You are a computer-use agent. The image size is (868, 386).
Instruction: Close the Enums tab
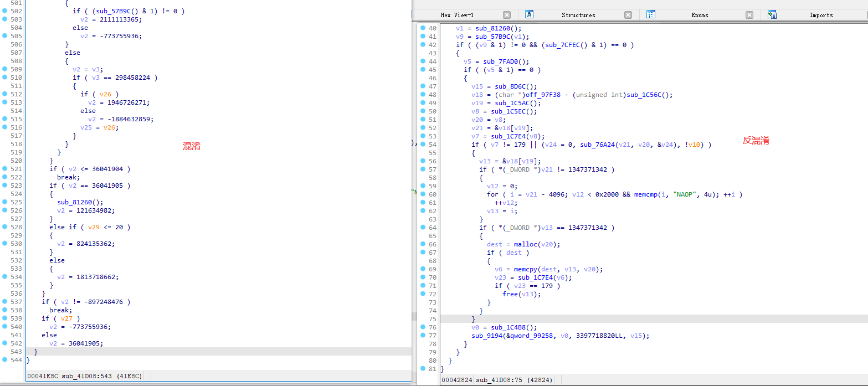(x=749, y=15)
